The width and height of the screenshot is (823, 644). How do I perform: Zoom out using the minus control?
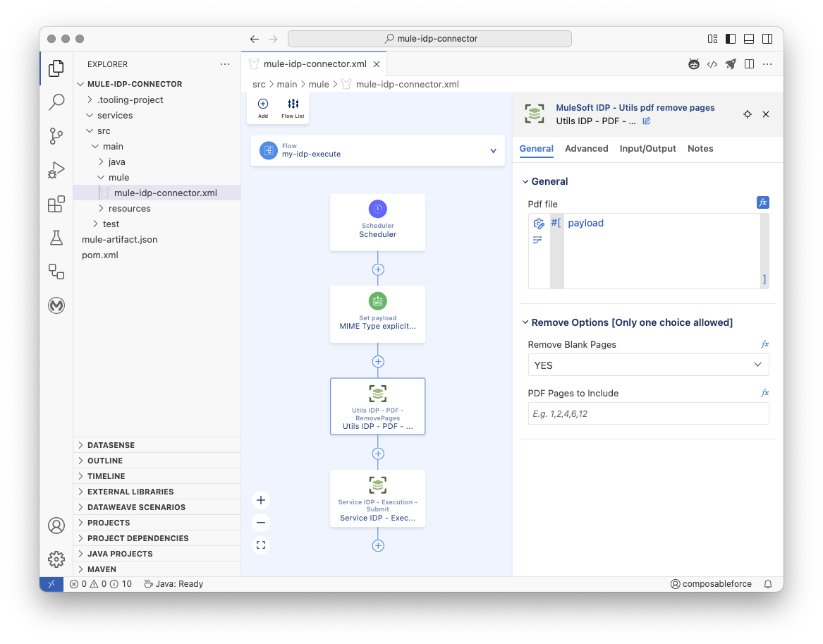pyautogui.click(x=261, y=522)
